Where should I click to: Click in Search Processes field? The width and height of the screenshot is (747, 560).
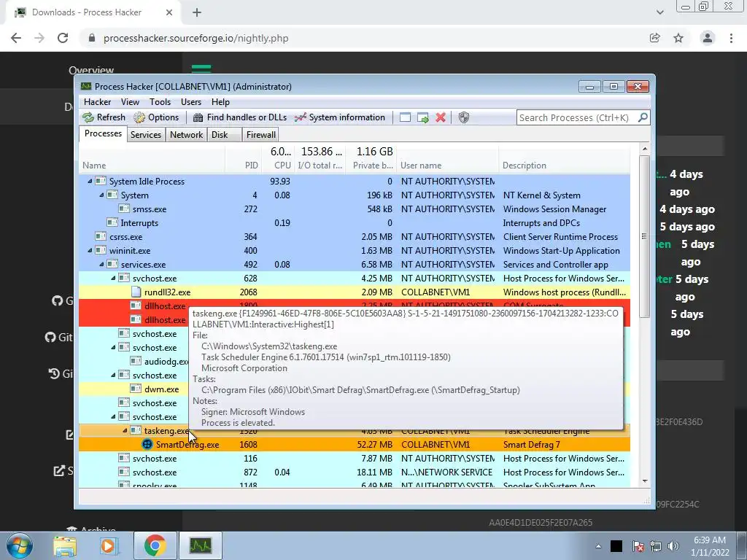tap(576, 117)
